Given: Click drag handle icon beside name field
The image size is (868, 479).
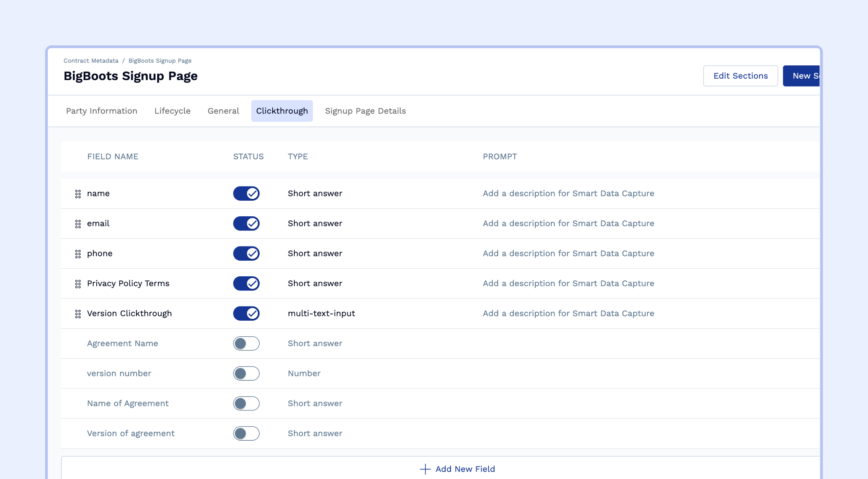Looking at the screenshot, I should 78,194.
